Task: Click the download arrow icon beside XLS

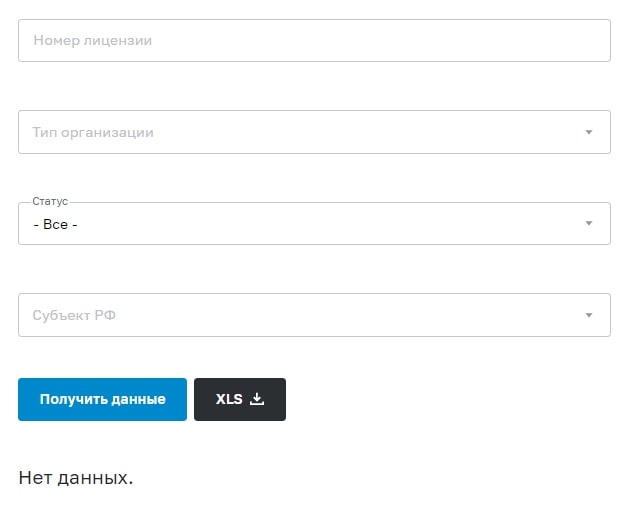Action: coord(257,399)
